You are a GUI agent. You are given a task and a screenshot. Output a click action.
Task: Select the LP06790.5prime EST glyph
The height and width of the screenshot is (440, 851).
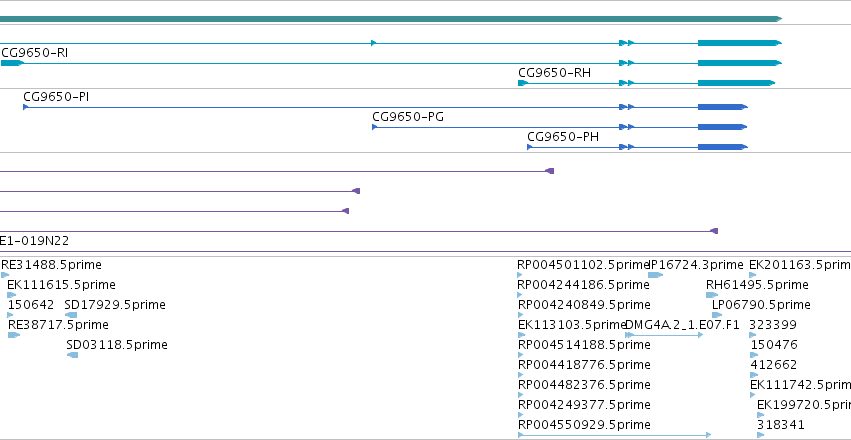point(717,315)
